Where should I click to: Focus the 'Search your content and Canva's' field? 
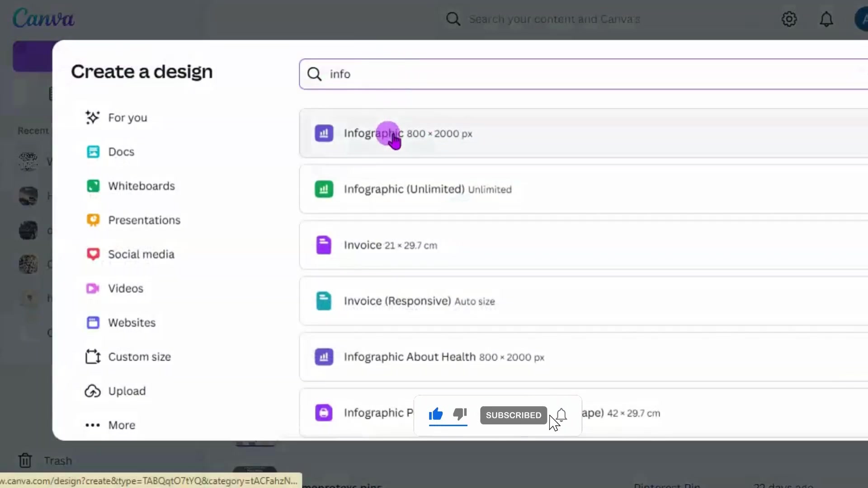pyautogui.click(x=554, y=19)
